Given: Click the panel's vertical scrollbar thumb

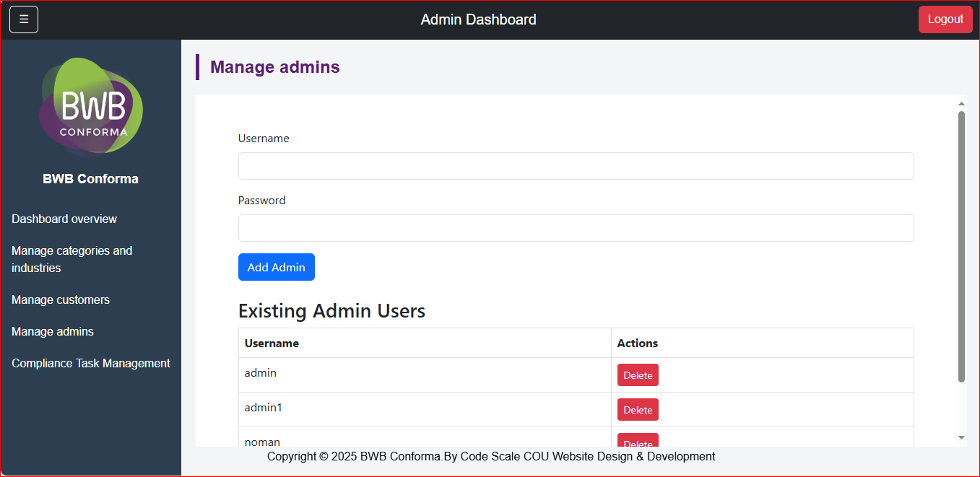Looking at the screenshot, I should coord(961,246).
